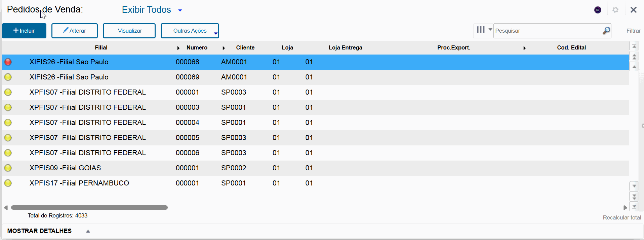Click the Cliente column header
The width and height of the screenshot is (644, 240).
point(245,47)
